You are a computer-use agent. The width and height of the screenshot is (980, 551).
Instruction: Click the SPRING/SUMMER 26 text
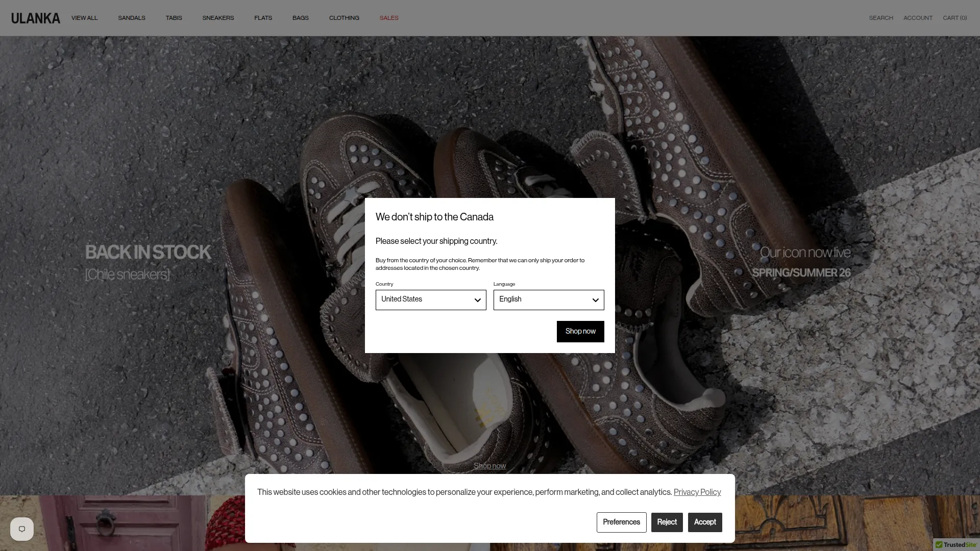[x=801, y=273]
